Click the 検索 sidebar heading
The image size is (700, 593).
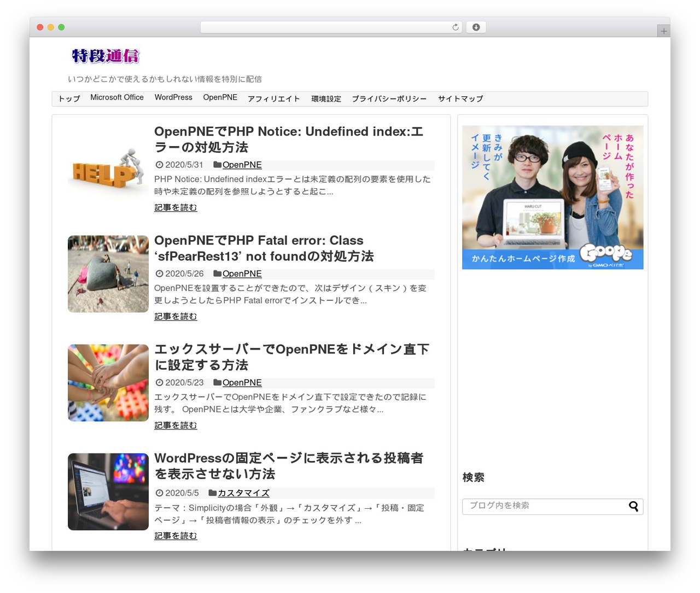[474, 478]
